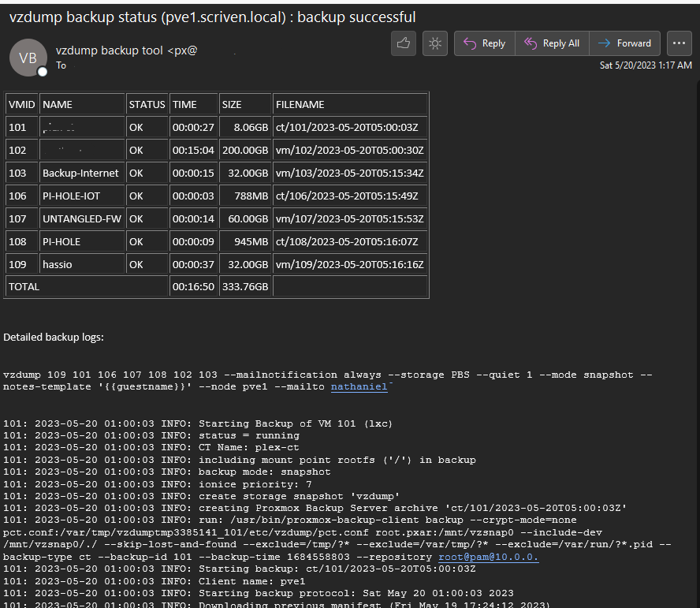This screenshot has height=608, width=700.
Task: Click the thumbs-up Like button
Action: [x=404, y=43]
